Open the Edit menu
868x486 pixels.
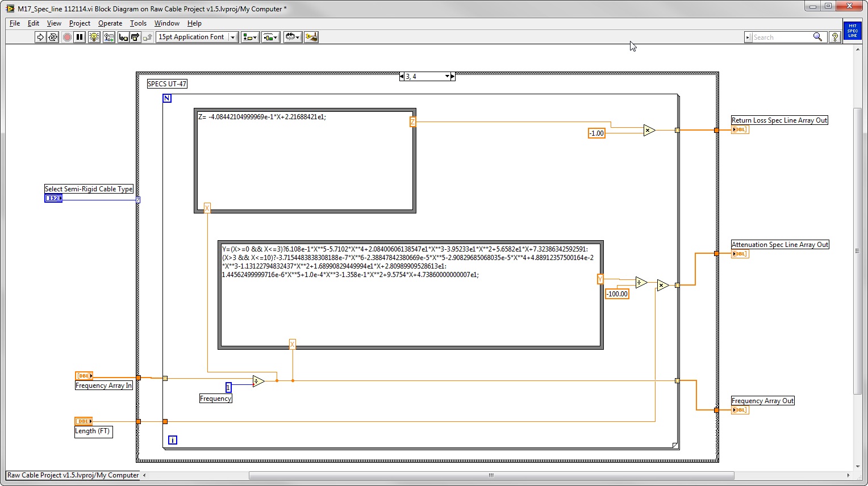[x=34, y=23]
